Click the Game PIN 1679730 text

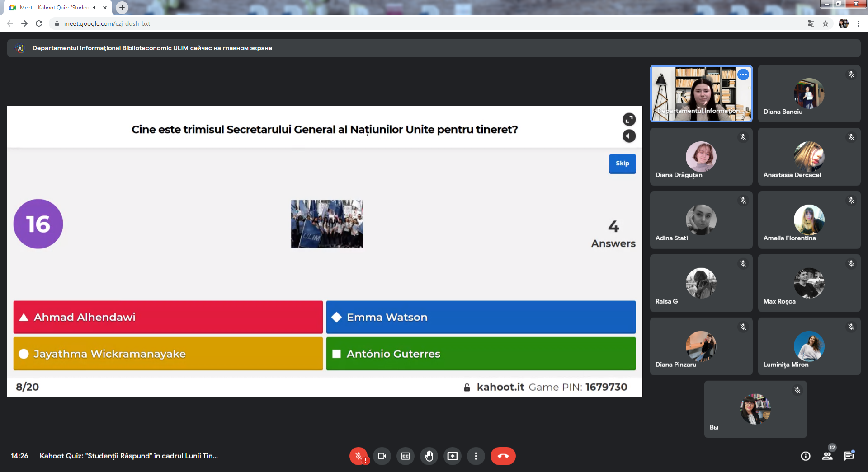(578, 387)
